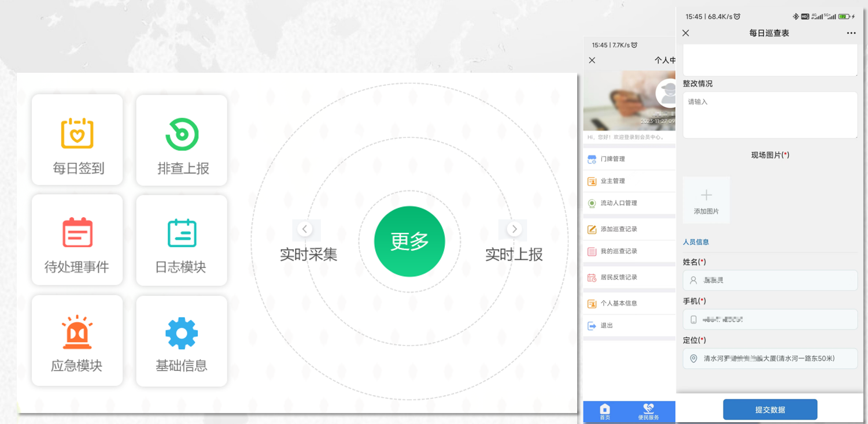Open the 待处理事件 red calendar icon
Viewport: 868px width, 424px height.
coord(77,232)
